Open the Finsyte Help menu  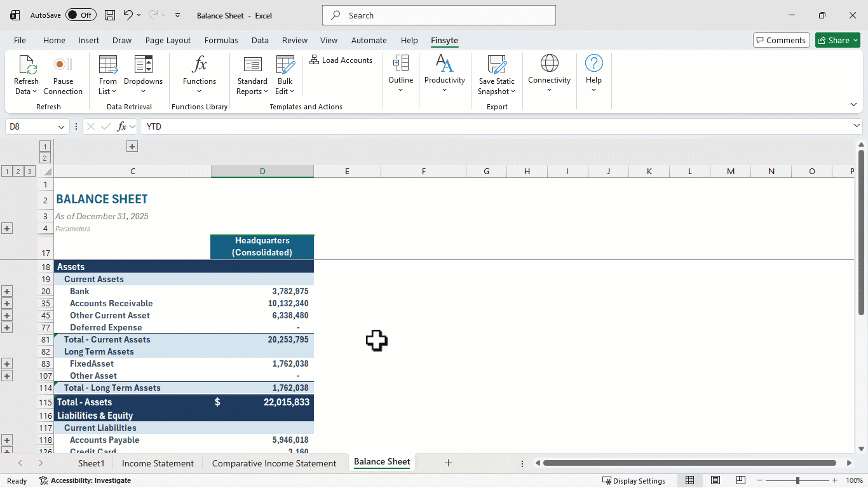pyautogui.click(x=593, y=74)
